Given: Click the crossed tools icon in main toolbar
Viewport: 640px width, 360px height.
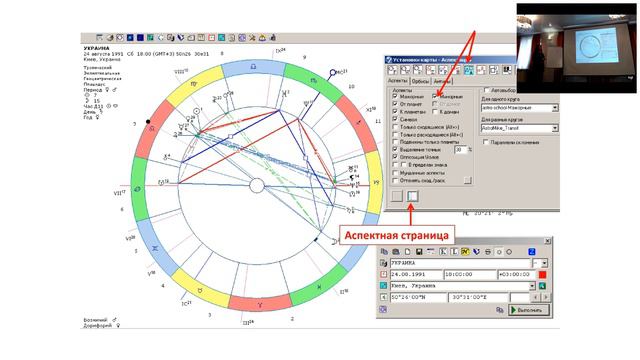Looking at the screenshot, I should coord(252,38).
